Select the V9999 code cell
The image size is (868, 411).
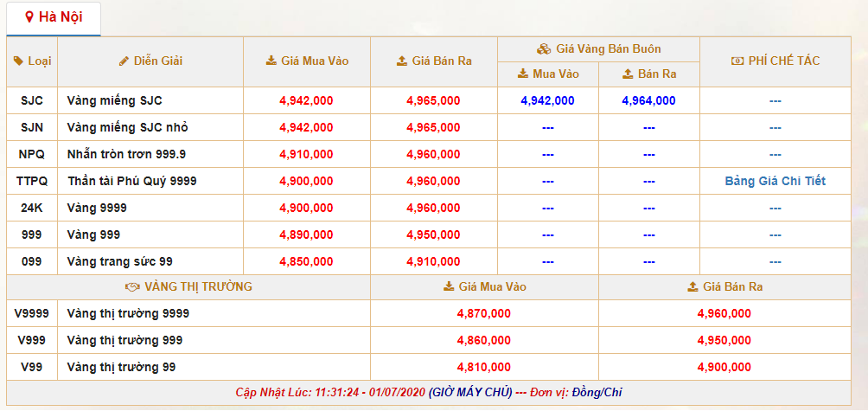[31, 313]
